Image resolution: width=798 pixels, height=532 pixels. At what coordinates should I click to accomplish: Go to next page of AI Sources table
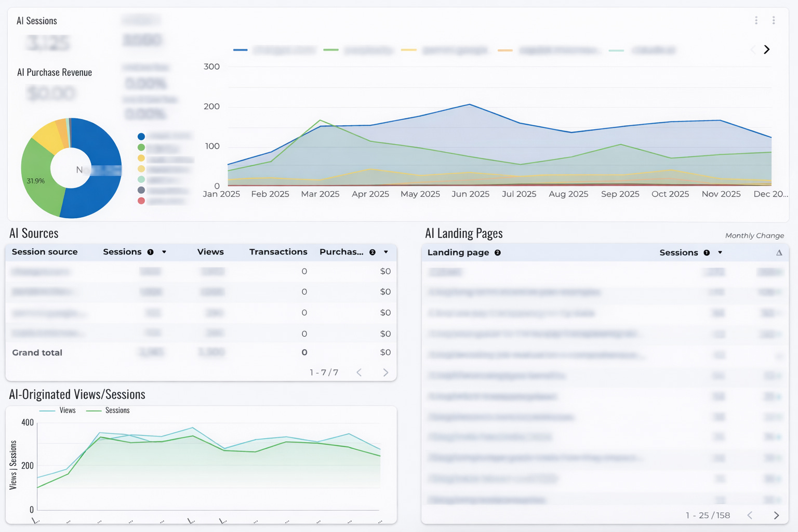[385, 373]
